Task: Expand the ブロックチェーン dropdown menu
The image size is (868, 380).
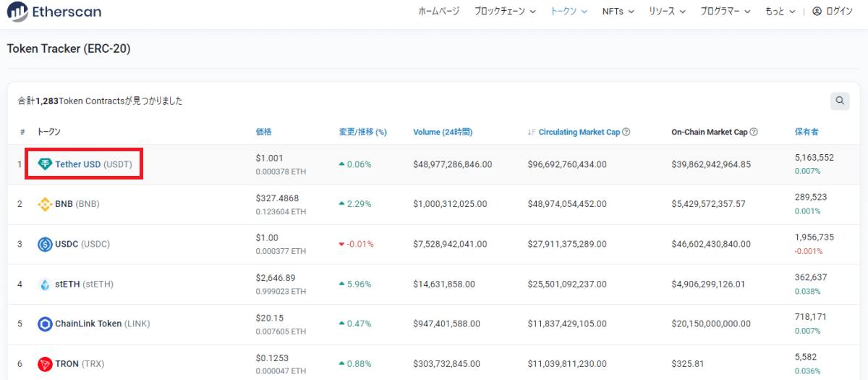Action: [x=505, y=12]
